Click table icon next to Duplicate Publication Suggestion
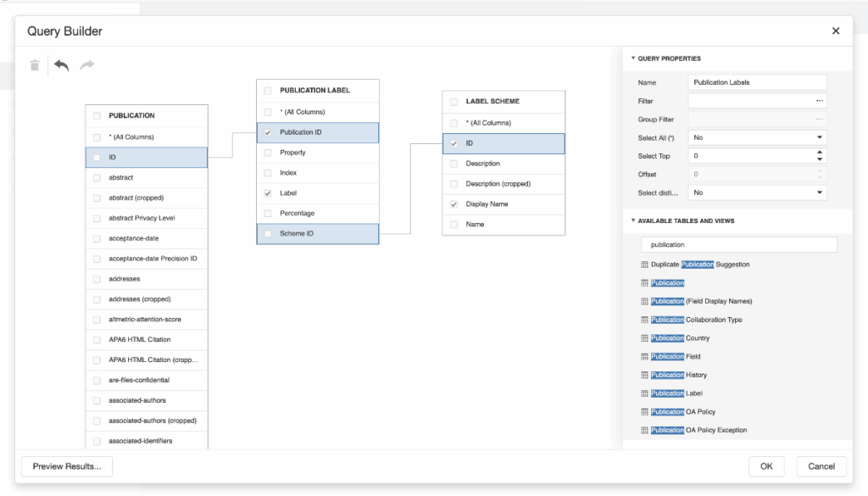Viewport: 868px width, 496px height. pos(644,265)
